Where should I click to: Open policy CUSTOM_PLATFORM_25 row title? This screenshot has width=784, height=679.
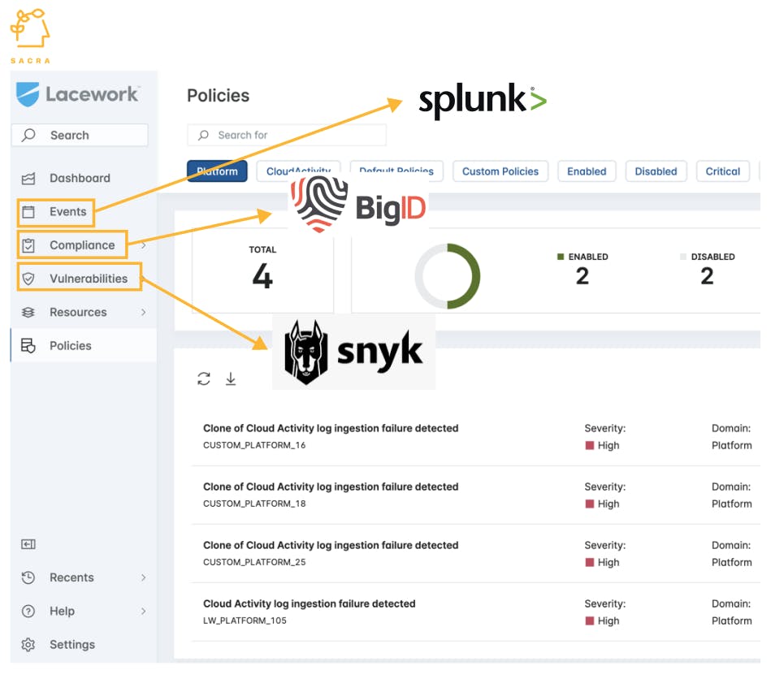[331, 546]
